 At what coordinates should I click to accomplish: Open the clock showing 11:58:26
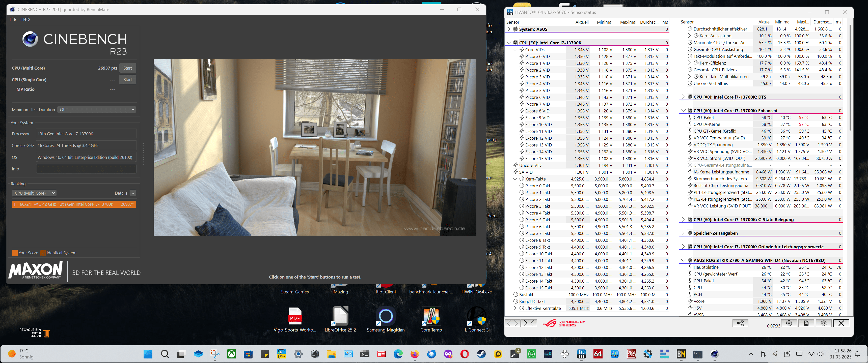(x=840, y=354)
